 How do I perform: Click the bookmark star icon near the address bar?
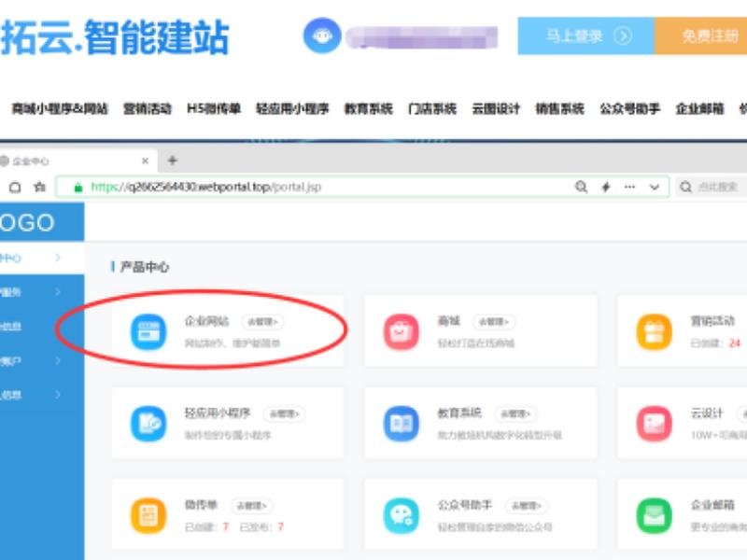tap(40, 188)
